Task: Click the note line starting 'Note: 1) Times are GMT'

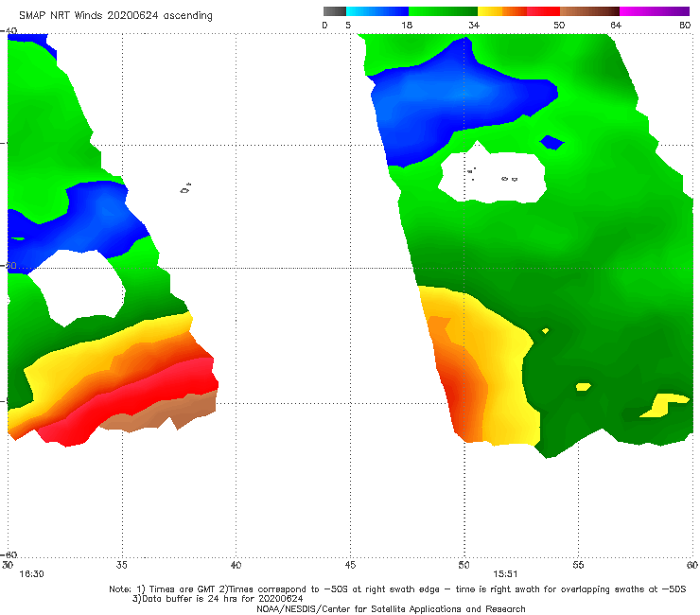Action: point(397,589)
